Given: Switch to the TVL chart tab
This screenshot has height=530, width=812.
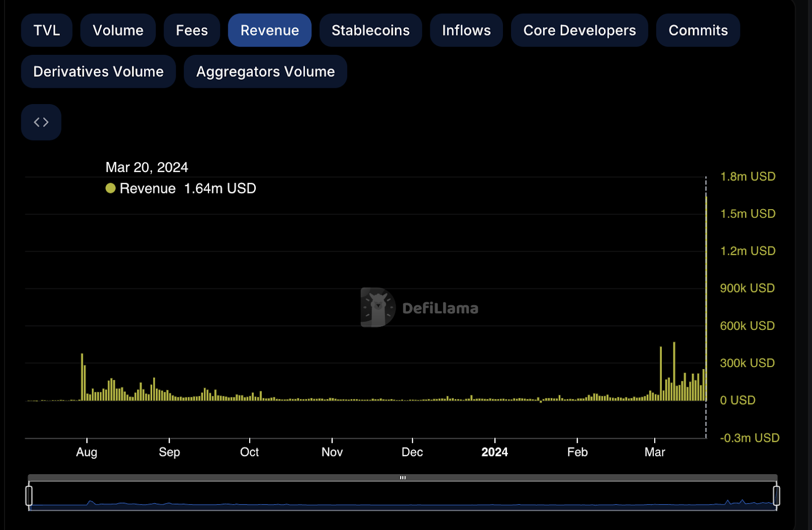Looking at the screenshot, I should (47, 30).
